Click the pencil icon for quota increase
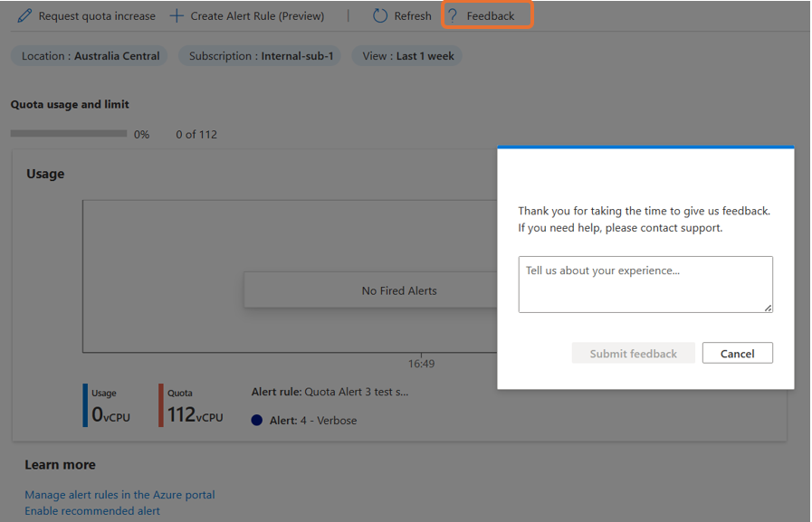The image size is (812, 522). tap(24, 15)
